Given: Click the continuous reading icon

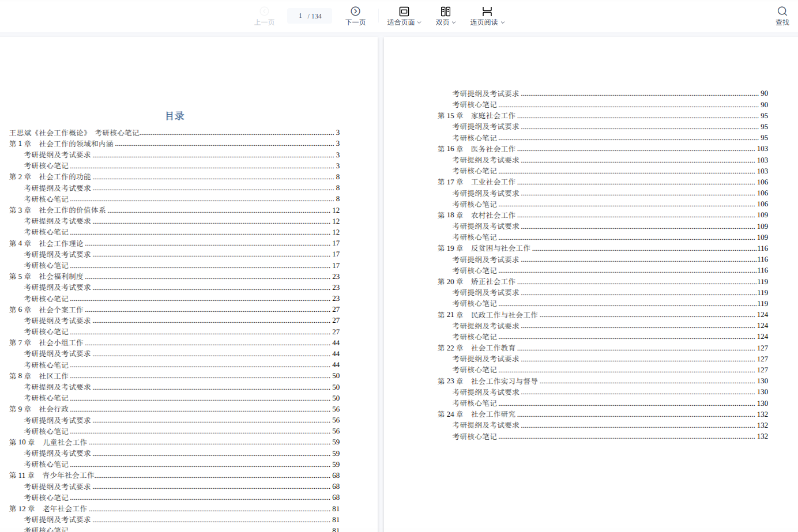Looking at the screenshot, I should coord(487,11).
